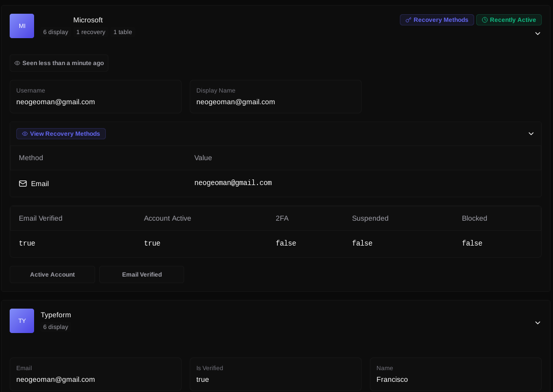Collapse the Typeform account card chevron
This screenshot has height=392, width=553.
[537, 323]
